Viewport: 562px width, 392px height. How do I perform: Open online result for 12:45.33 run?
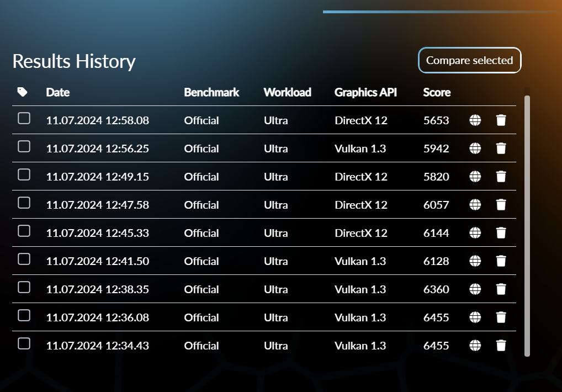[475, 233]
